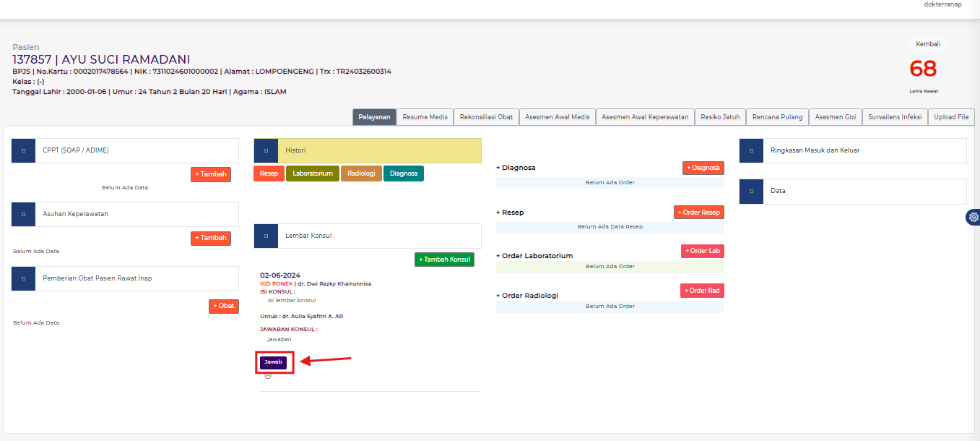The image size is (980, 441).
Task: Go to the Asesmen Gizi tab
Action: pyautogui.click(x=835, y=117)
